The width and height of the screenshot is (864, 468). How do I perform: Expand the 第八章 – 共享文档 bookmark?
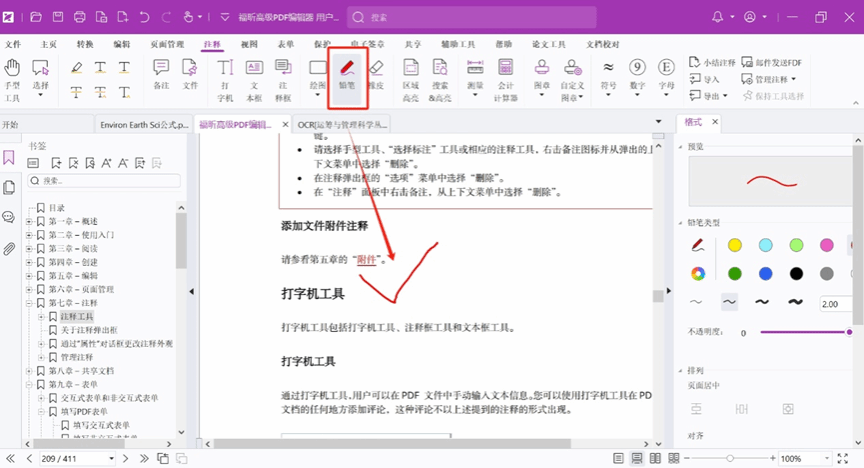click(x=28, y=370)
